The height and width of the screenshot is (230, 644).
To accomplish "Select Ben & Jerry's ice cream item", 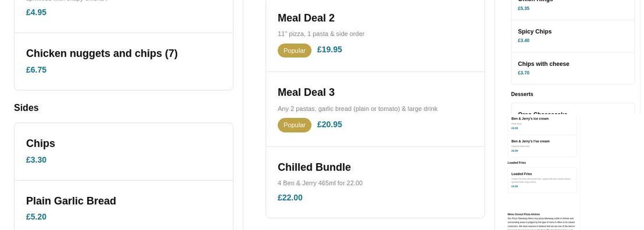I will coord(530,119).
